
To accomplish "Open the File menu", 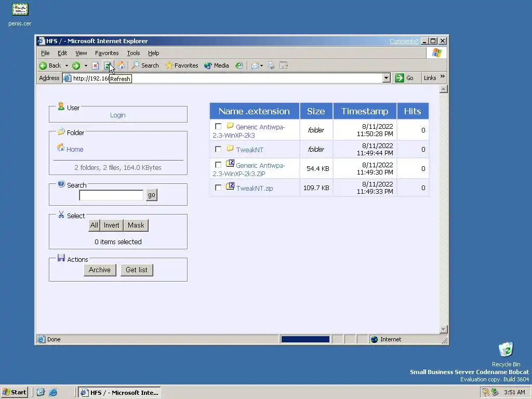I will [45, 53].
